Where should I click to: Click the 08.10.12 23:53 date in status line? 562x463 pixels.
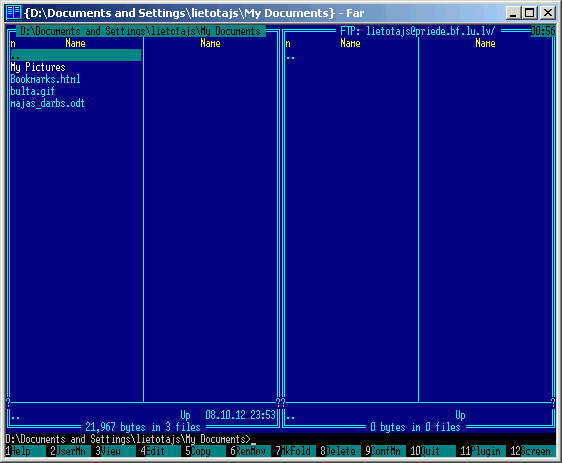click(x=240, y=415)
